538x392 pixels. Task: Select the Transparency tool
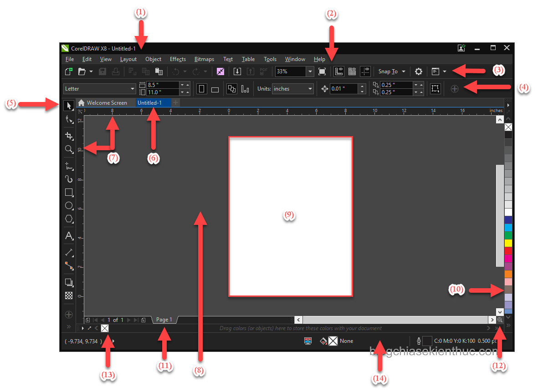[x=69, y=295]
